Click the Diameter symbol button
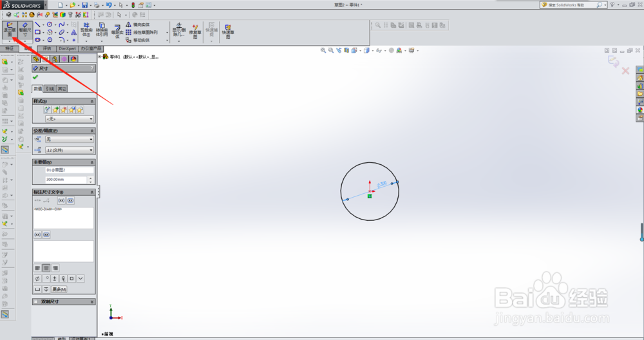This screenshot has height=340, width=644. pos(37,278)
